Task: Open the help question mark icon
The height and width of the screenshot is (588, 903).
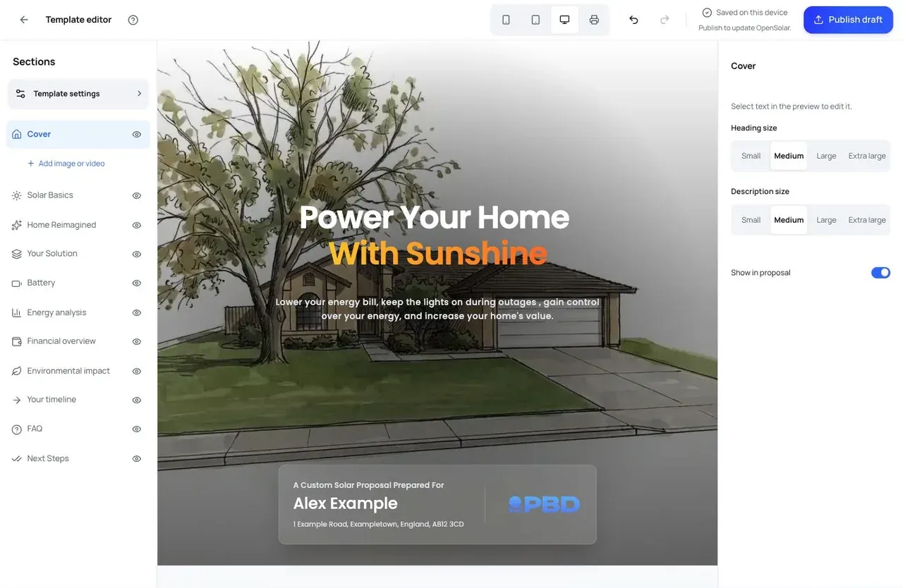Action: tap(133, 20)
